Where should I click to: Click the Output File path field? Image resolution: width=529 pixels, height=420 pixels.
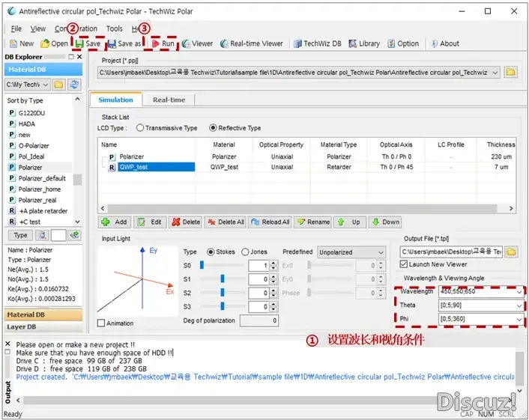pos(451,252)
